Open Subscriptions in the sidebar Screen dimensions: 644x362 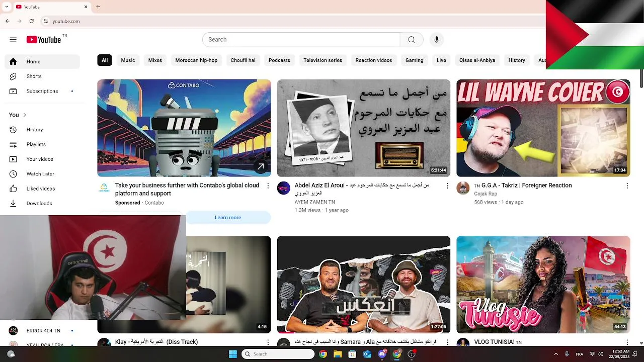pyautogui.click(x=42, y=91)
